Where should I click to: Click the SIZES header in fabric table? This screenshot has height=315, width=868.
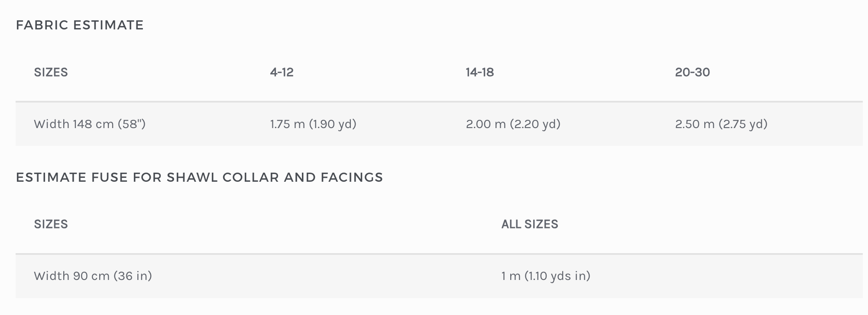(51, 72)
